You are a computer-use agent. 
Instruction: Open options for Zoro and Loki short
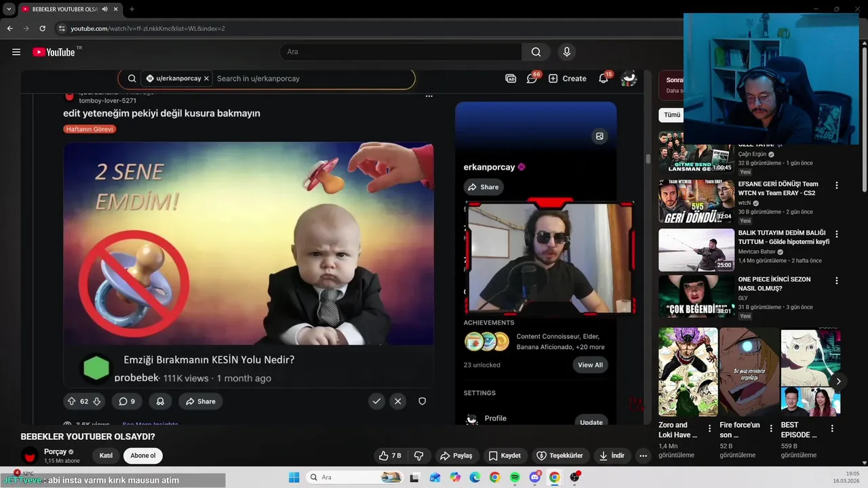[709, 428]
